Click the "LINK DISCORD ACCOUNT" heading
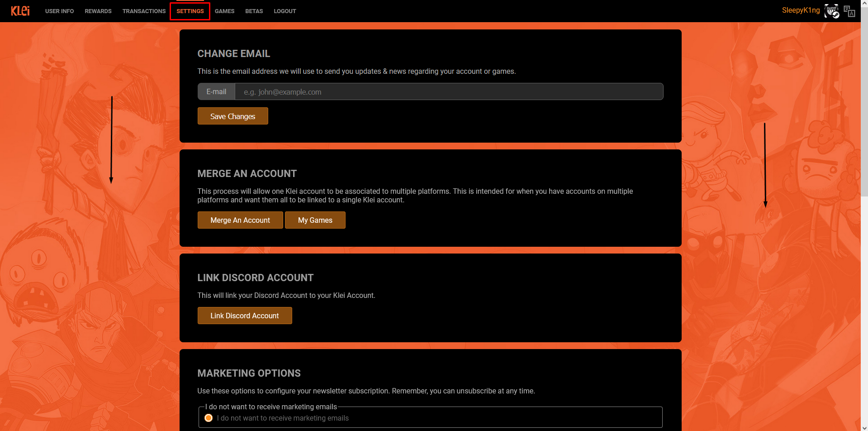This screenshot has height=431, width=868. coord(256,278)
